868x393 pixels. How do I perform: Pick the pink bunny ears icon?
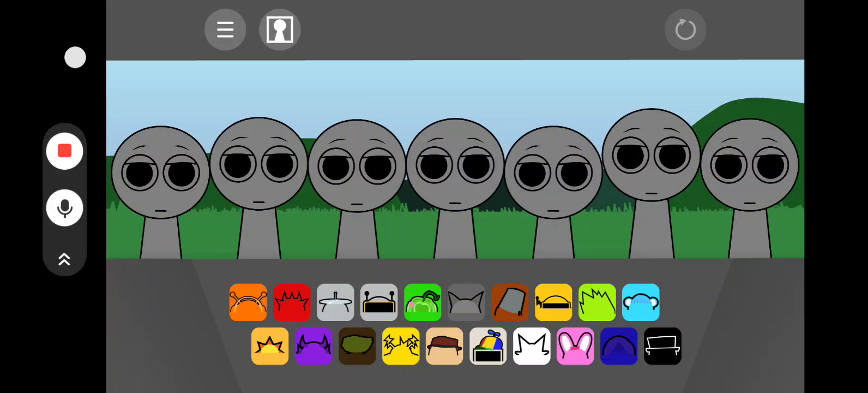575,346
